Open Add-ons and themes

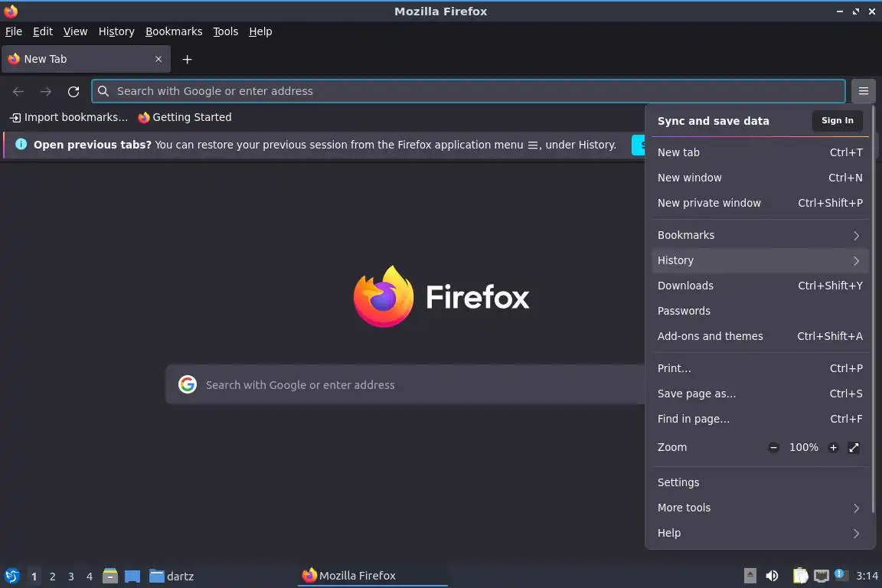point(760,336)
